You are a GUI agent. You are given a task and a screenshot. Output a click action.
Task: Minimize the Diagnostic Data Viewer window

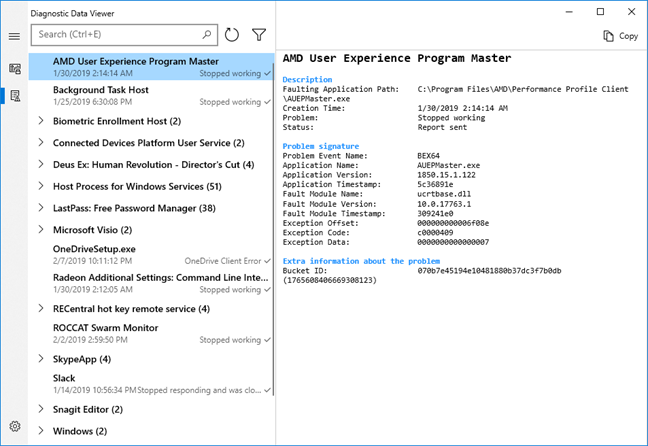[x=569, y=12]
